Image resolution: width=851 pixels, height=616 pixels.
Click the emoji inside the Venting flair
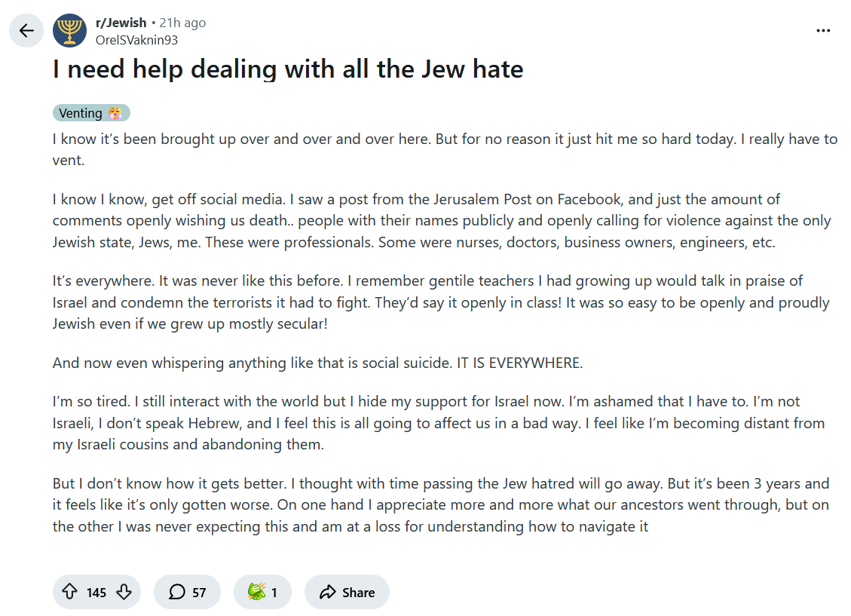pyautogui.click(x=115, y=113)
